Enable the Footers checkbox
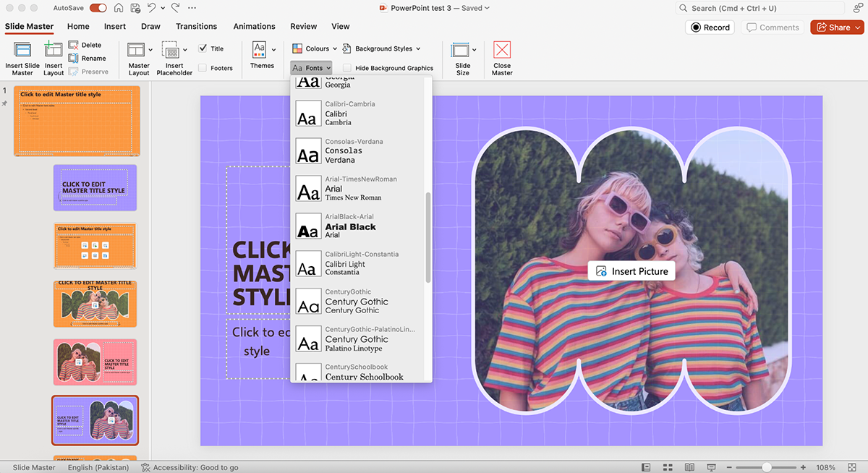 click(x=203, y=68)
